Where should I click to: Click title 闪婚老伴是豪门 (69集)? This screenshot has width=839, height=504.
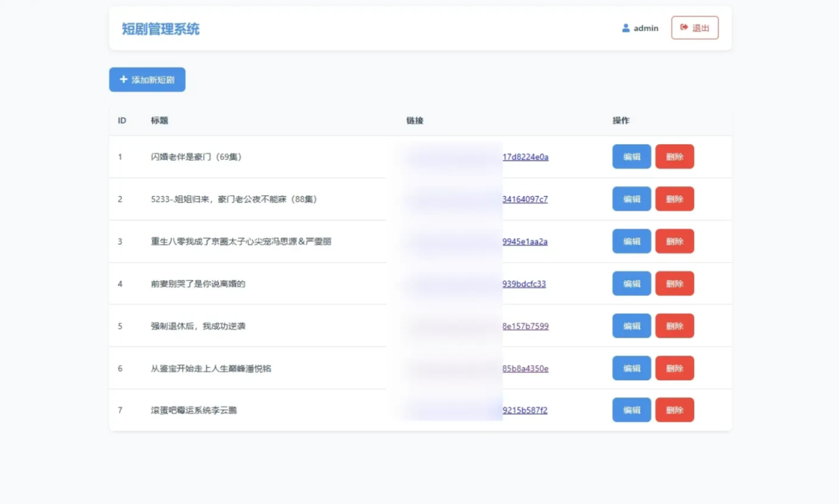click(197, 157)
